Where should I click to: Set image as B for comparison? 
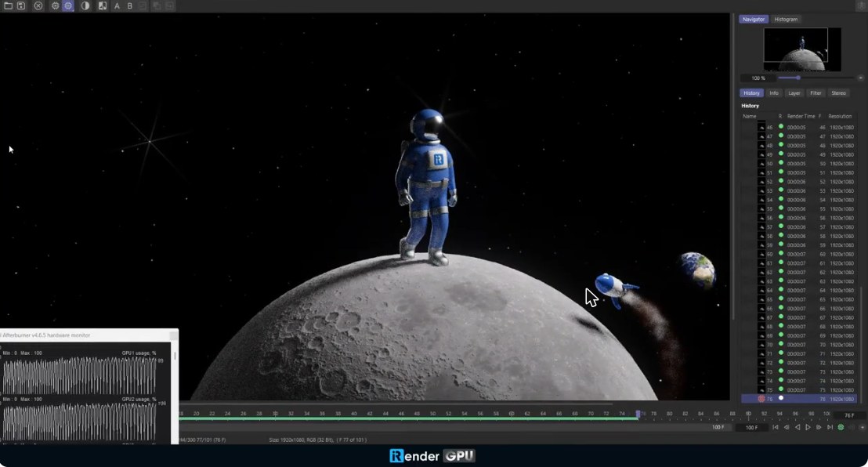pos(129,5)
